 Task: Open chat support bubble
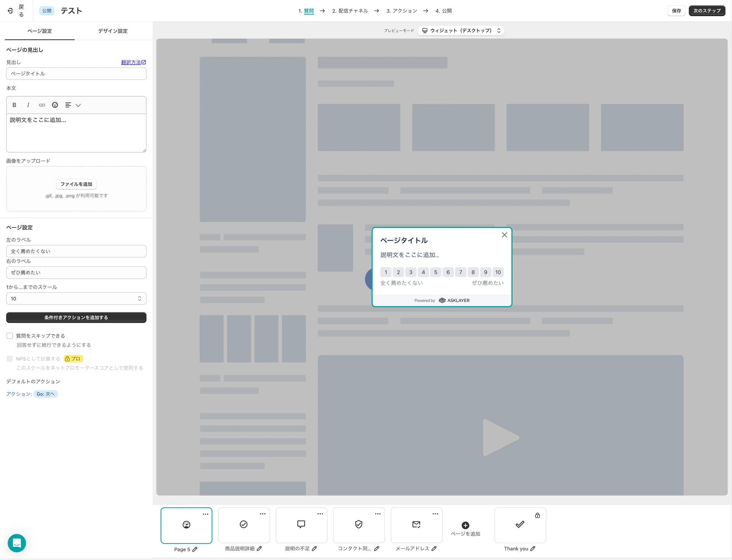17,543
